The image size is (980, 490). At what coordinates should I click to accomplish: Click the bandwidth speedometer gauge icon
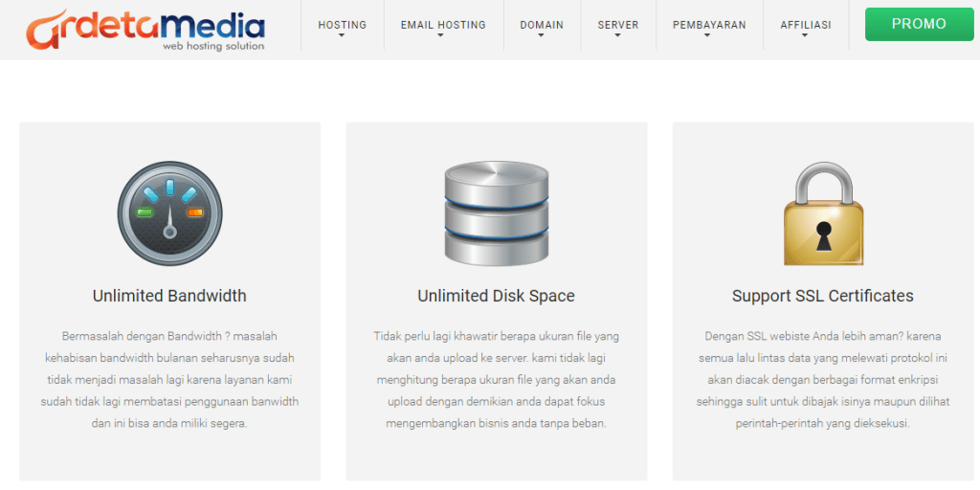pyautogui.click(x=170, y=213)
